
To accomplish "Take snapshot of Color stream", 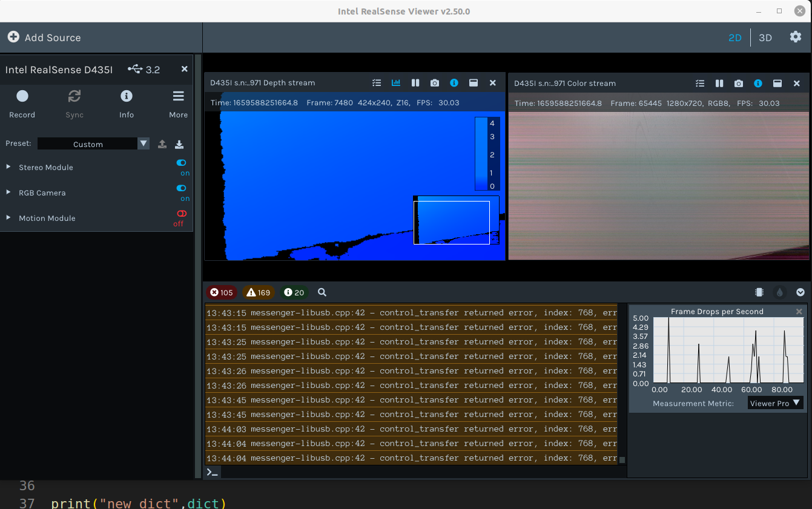I will (x=739, y=84).
